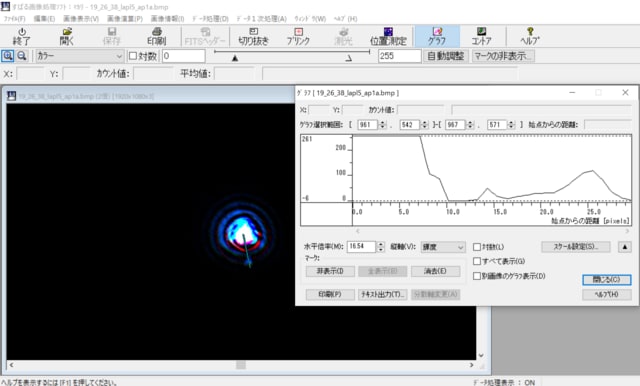
Task: Click the zoom-in magnifier icon
Action: 8,56
